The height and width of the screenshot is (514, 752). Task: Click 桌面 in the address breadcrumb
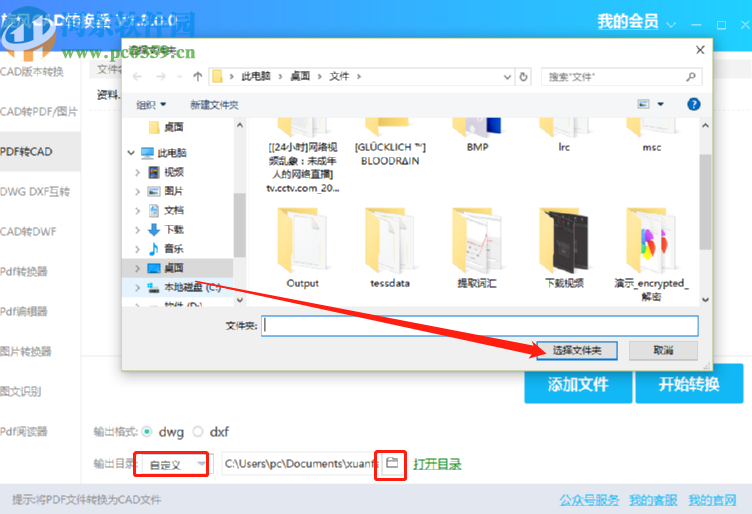point(300,76)
